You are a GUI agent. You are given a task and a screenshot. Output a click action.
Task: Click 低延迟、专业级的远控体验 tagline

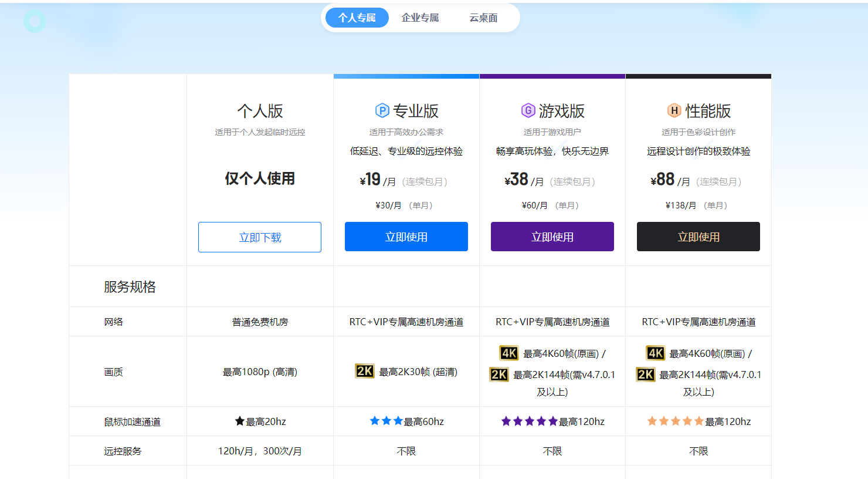click(406, 151)
